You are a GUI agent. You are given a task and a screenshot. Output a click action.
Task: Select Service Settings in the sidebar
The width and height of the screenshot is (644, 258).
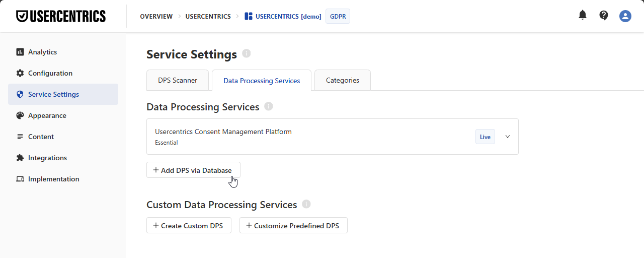click(x=63, y=94)
